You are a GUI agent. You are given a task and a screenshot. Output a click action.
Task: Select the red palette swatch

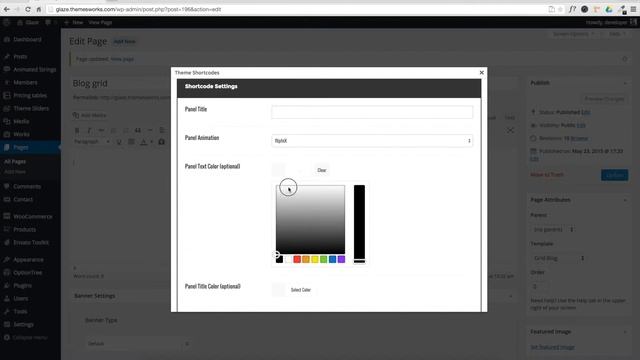pyautogui.click(x=297, y=259)
